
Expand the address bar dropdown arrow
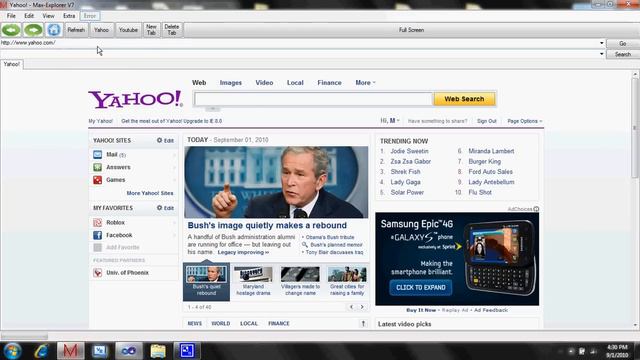point(602,43)
